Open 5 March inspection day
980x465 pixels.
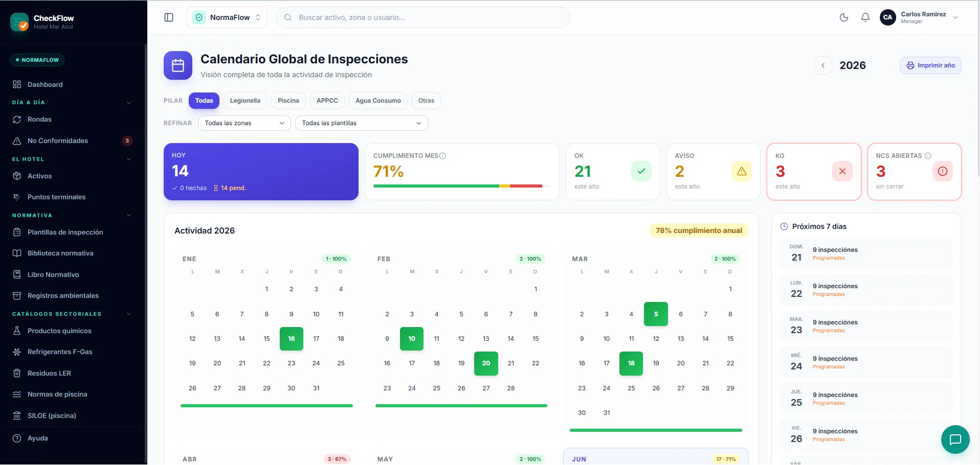[656, 314]
